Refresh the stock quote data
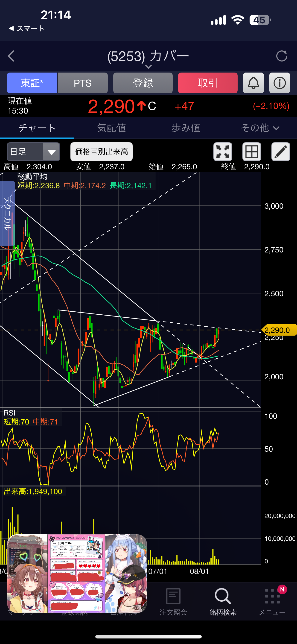This screenshot has height=644, width=297. [x=282, y=56]
